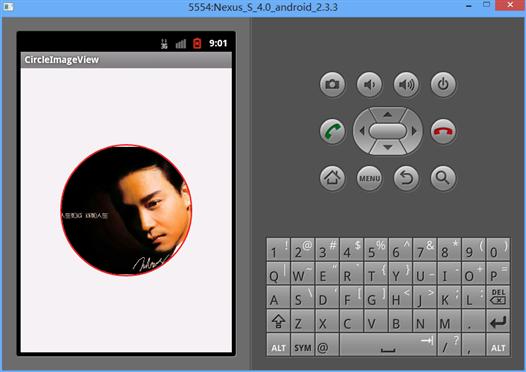
Task: Click the D-pad down arrow
Action: pos(388,148)
